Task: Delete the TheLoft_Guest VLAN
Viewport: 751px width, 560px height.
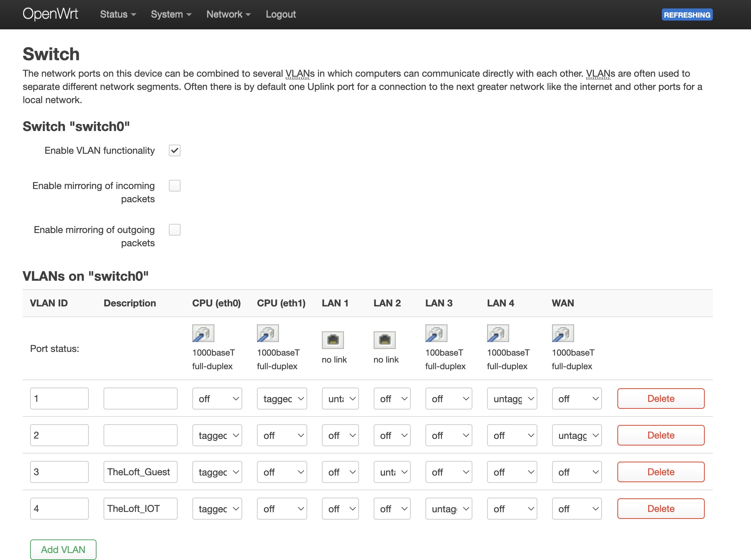Action: click(x=661, y=472)
